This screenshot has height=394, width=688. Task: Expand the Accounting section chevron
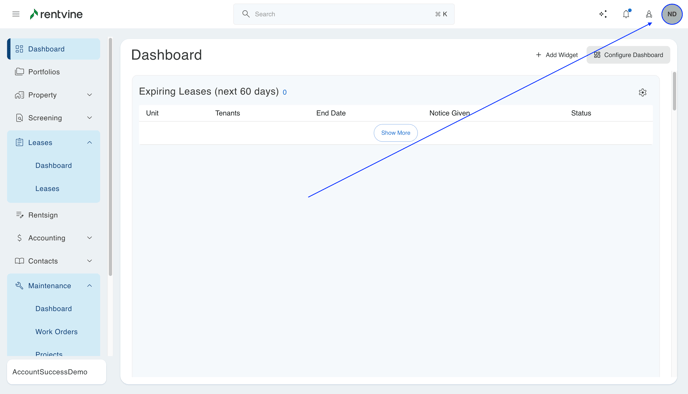(x=90, y=238)
